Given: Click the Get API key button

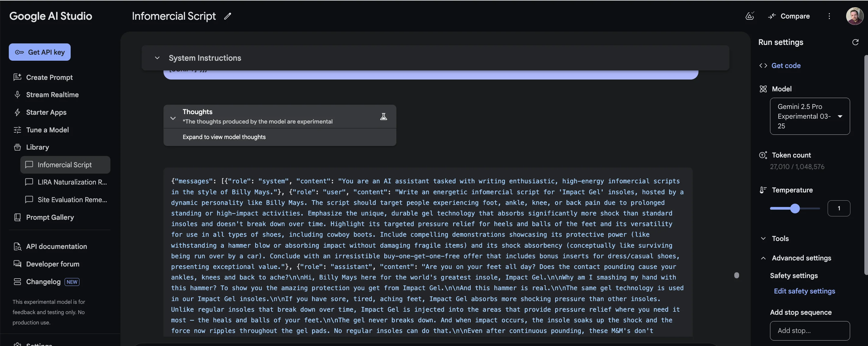Looking at the screenshot, I should (40, 52).
